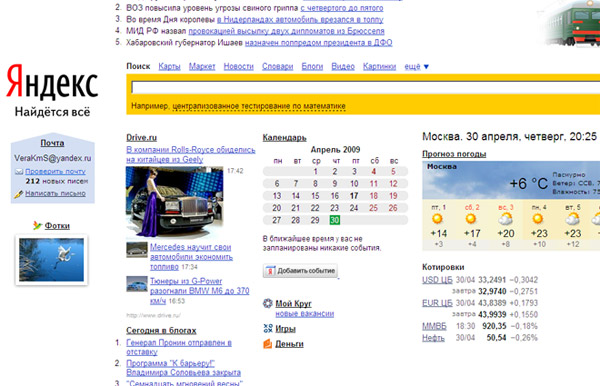Click the cloudy icon for вт, 5

pos(572,219)
